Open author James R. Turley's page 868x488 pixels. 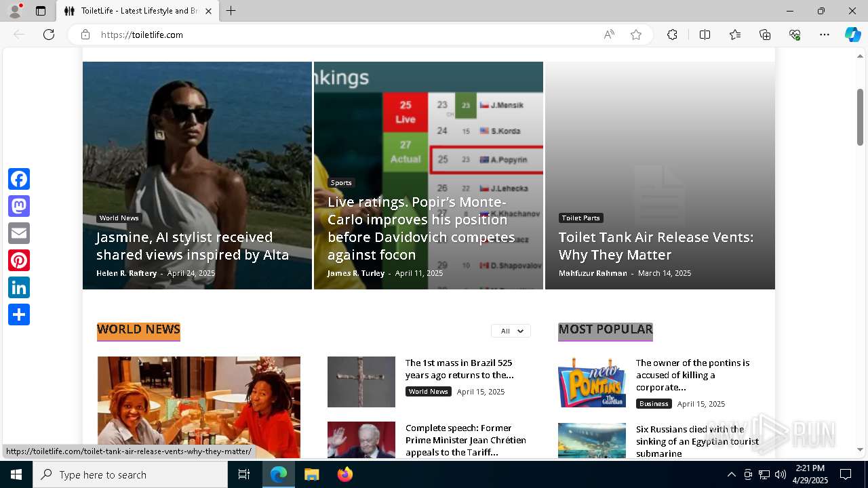356,273
